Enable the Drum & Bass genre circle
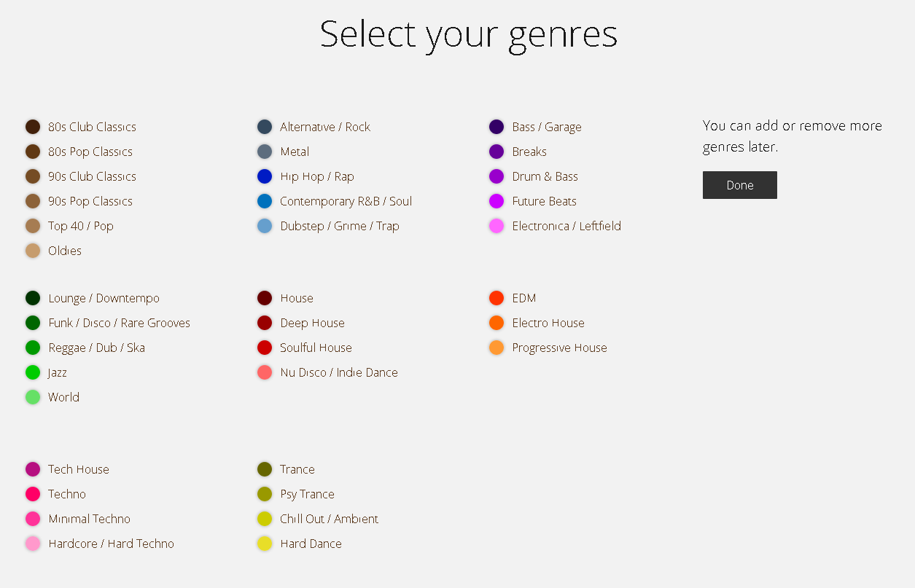 497,176
